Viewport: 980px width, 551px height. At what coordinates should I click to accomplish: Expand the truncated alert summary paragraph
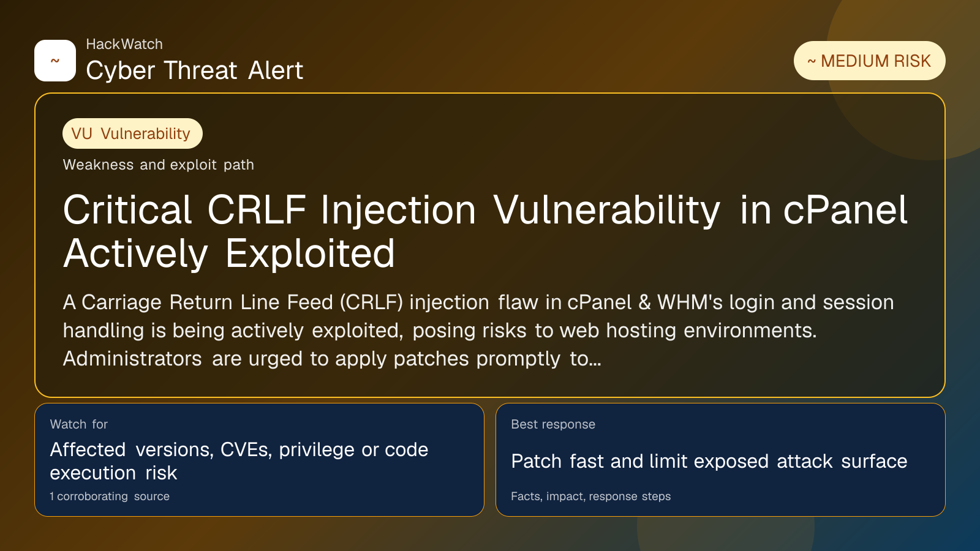coord(478,331)
